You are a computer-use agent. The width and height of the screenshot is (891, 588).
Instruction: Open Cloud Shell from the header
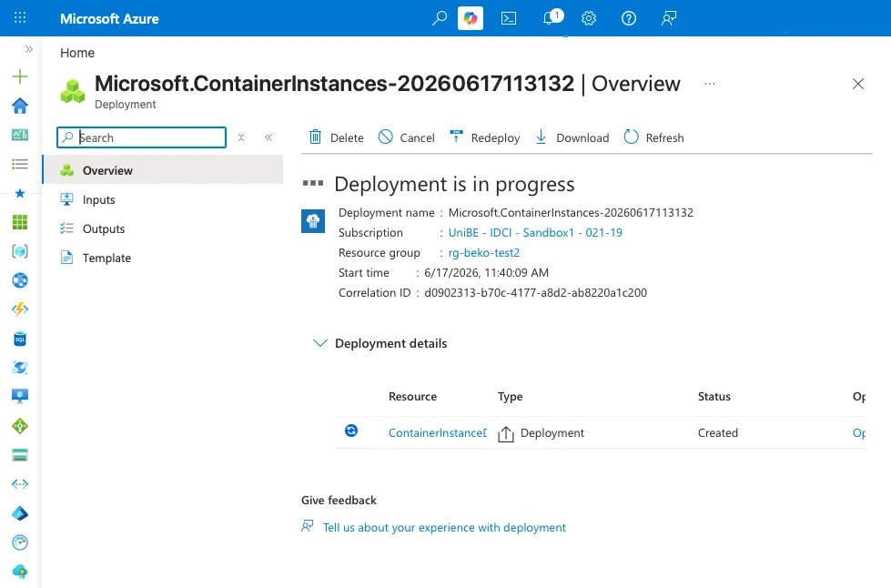[x=509, y=18]
